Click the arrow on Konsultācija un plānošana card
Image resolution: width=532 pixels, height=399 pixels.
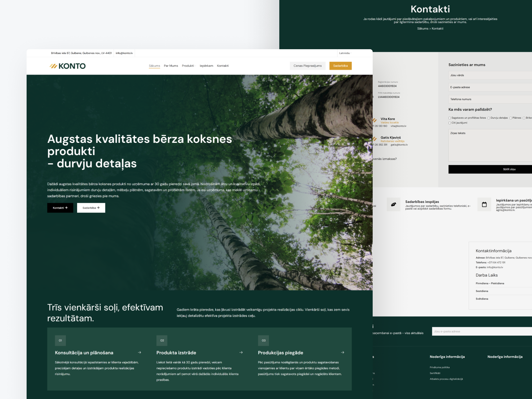[139, 352]
